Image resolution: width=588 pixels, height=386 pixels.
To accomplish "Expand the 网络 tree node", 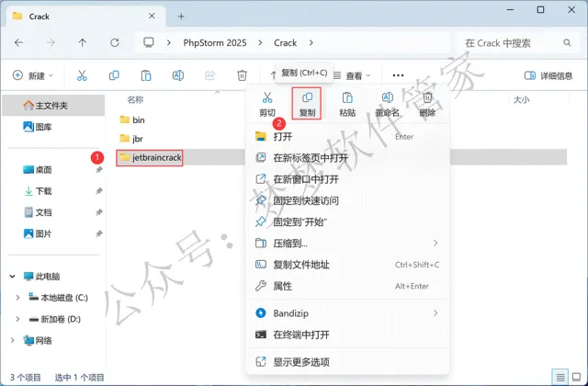I will click(12, 341).
